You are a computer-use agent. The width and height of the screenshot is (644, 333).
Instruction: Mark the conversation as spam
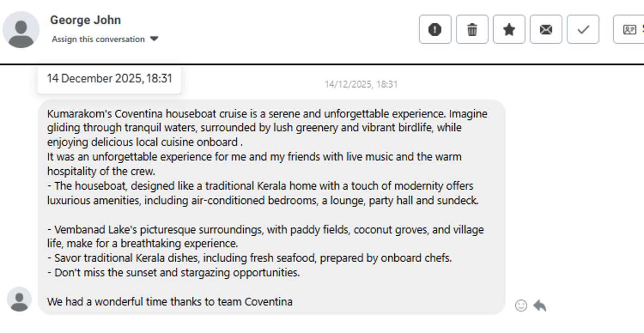pos(435,30)
